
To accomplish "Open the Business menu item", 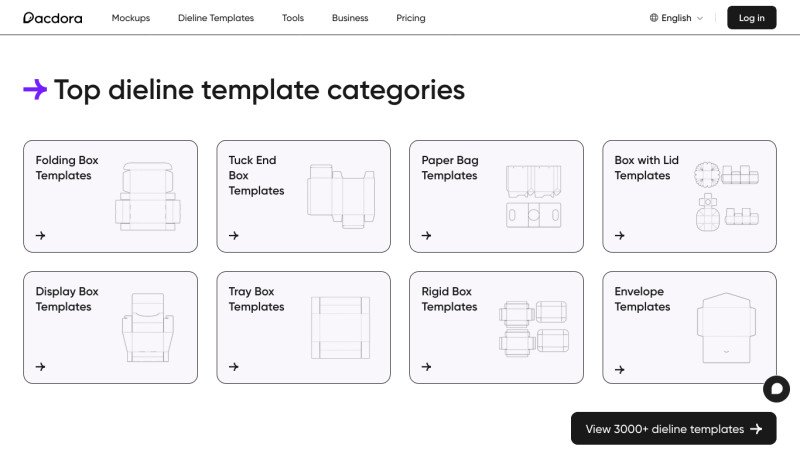I will click(x=350, y=18).
